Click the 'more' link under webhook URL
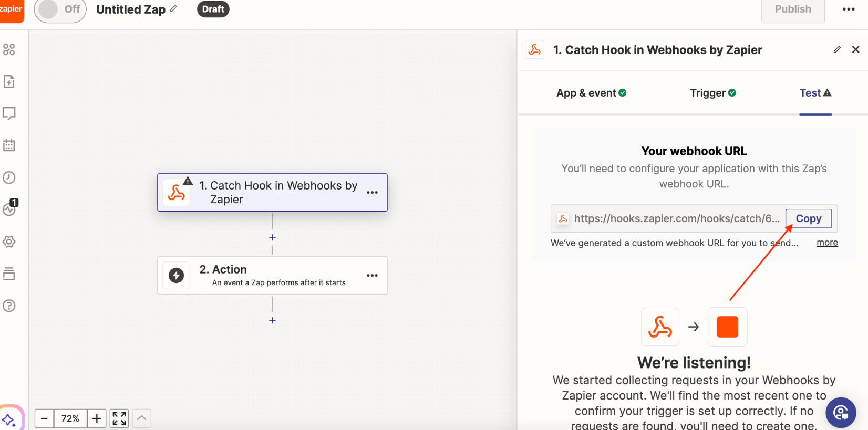This screenshot has width=868, height=430. (x=827, y=243)
